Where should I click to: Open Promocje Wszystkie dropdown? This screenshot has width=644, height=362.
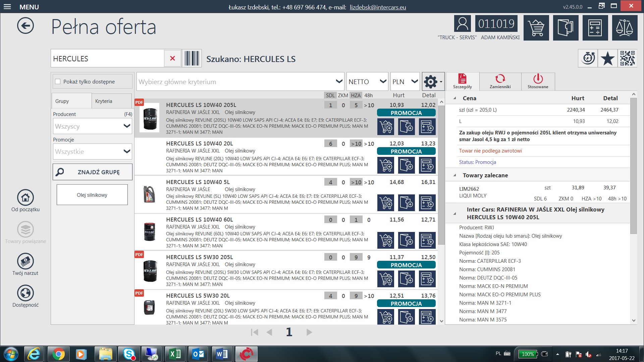pyautogui.click(x=92, y=152)
